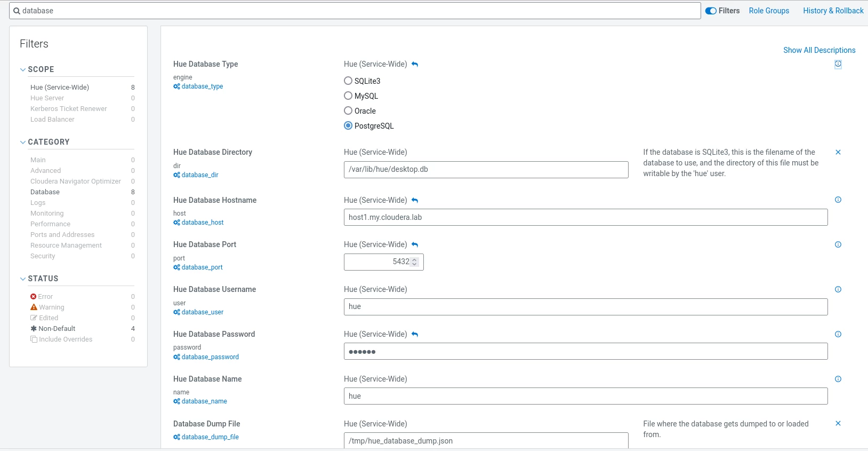Click the Hue Database Hostname field
868x451 pixels.
click(x=585, y=217)
